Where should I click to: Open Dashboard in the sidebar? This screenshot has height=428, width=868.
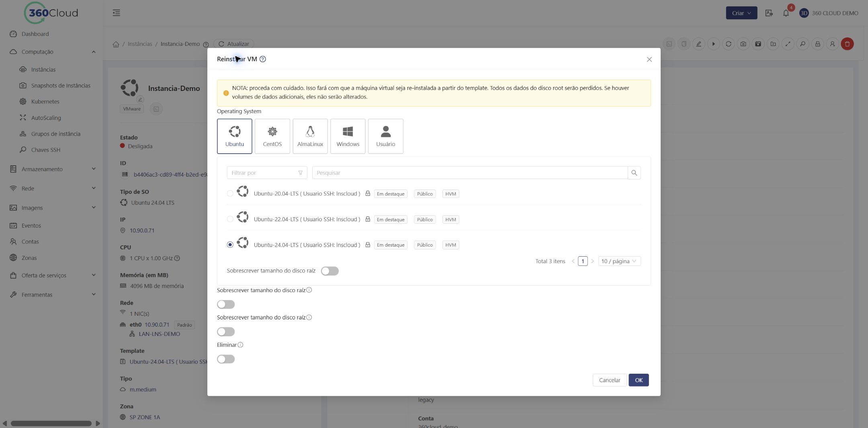click(35, 34)
